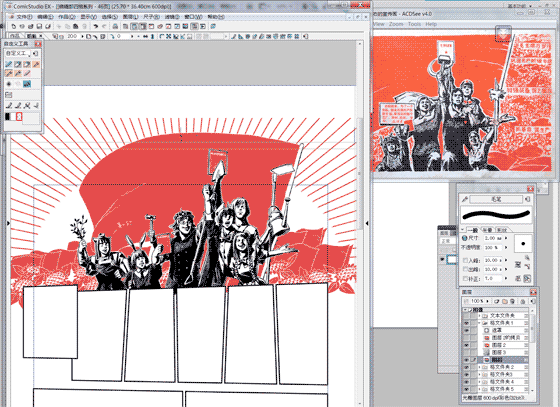Collapse the 格文件夹1 folder in the layers list
The height and width of the screenshot is (407, 560).
(479, 323)
